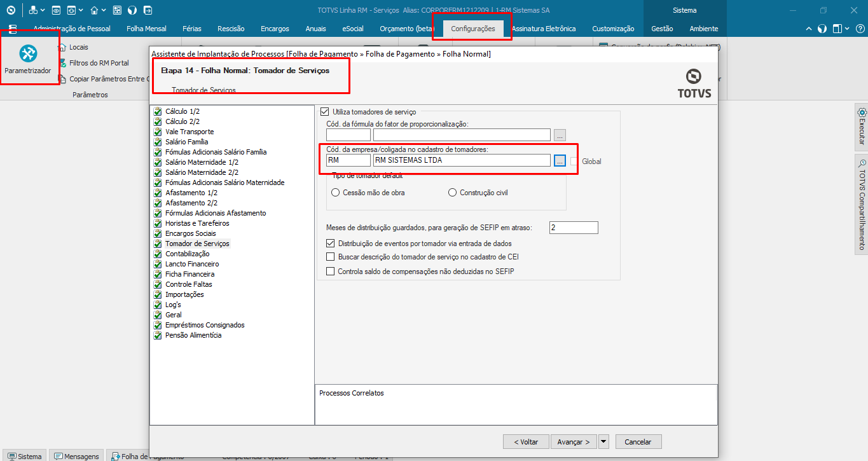This screenshot has height=461, width=868.
Task: Click the exit arrow icon in title bar
Action: [x=148, y=10]
